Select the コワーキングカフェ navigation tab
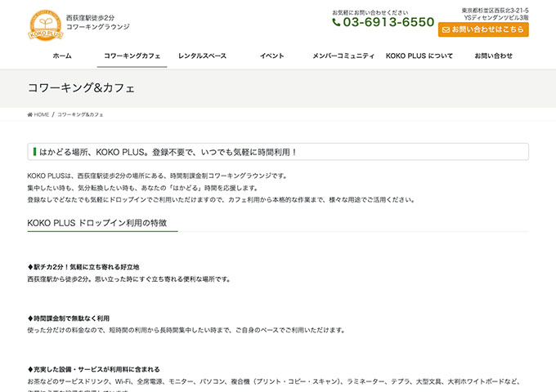 pos(132,56)
